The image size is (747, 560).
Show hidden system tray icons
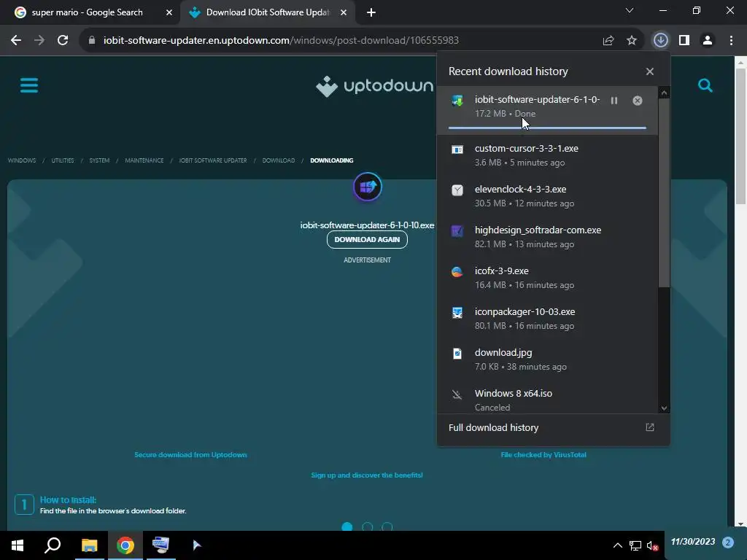(x=617, y=545)
